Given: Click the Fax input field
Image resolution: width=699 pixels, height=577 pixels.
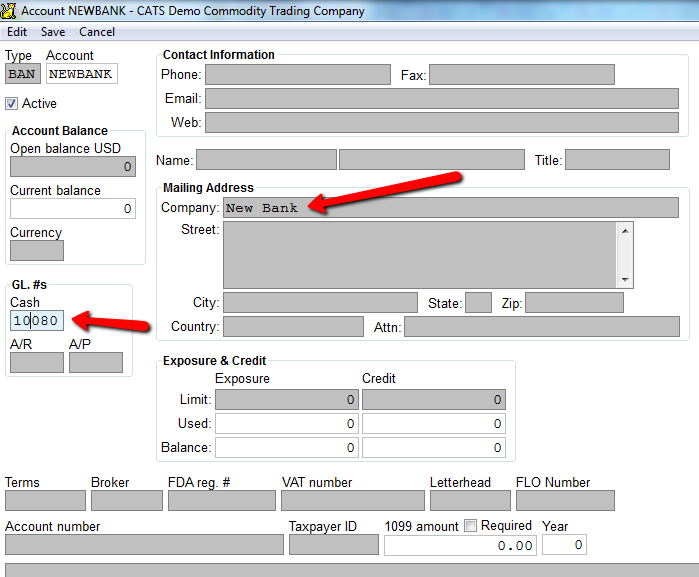Looking at the screenshot, I should [x=522, y=74].
